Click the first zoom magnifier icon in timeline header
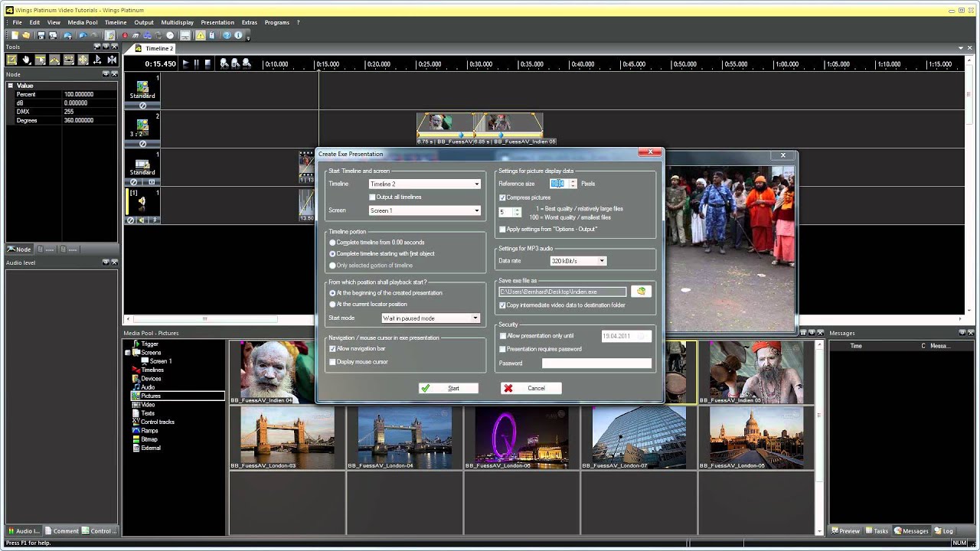The image size is (980, 551). pyautogui.click(x=224, y=64)
